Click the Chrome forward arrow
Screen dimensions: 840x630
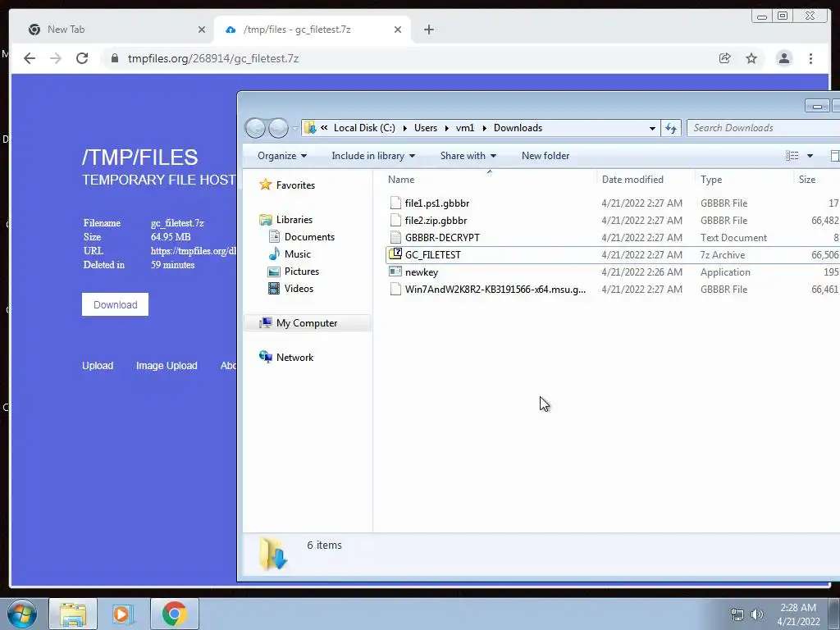click(x=56, y=58)
